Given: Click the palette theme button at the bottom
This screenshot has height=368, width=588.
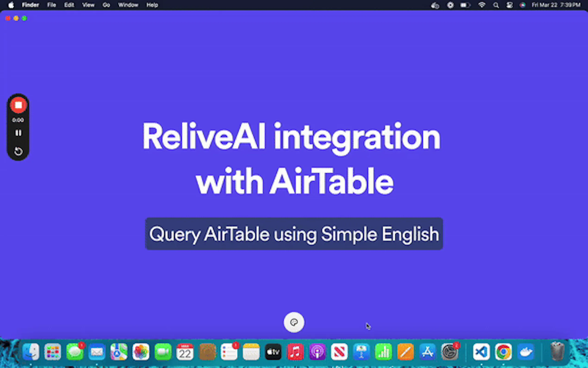Looking at the screenshot, I should 294,322.
